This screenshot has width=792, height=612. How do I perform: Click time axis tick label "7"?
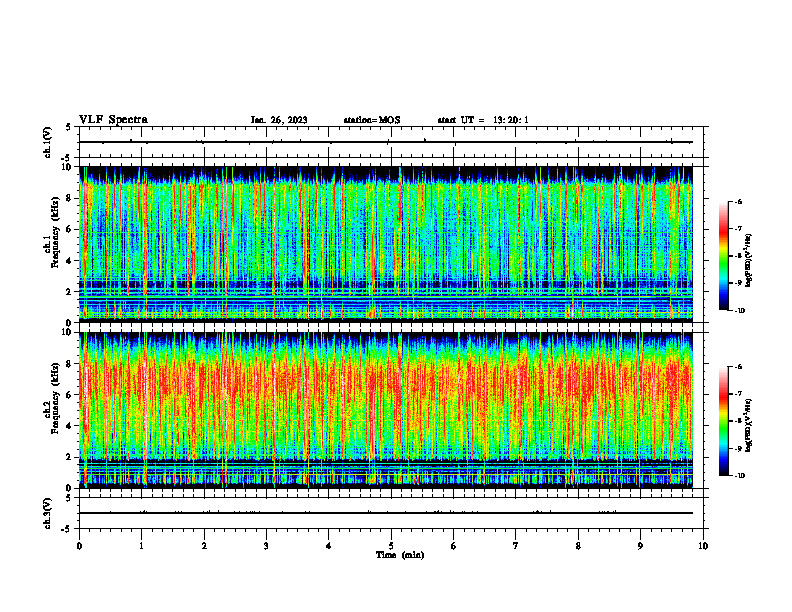tap(516, 546)
